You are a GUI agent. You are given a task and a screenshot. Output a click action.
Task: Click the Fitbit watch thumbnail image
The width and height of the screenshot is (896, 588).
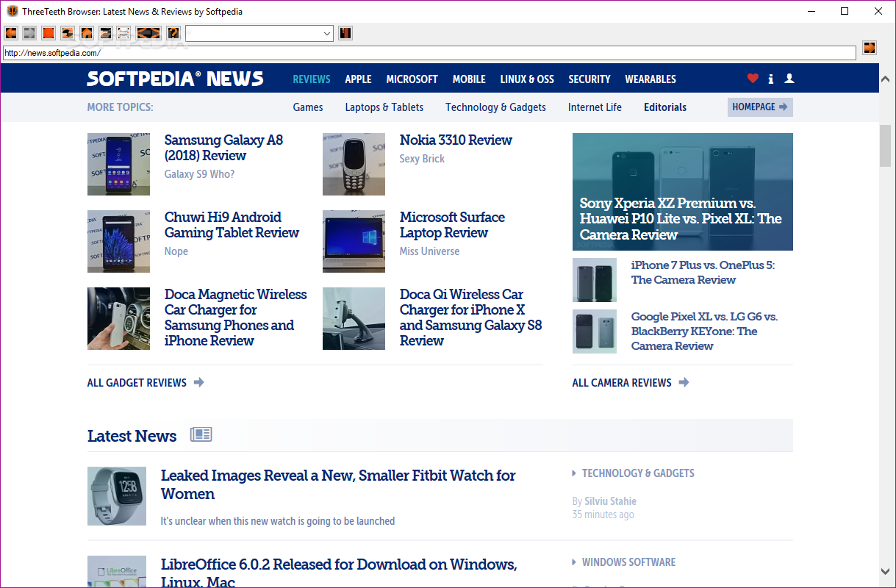(117, 496)
